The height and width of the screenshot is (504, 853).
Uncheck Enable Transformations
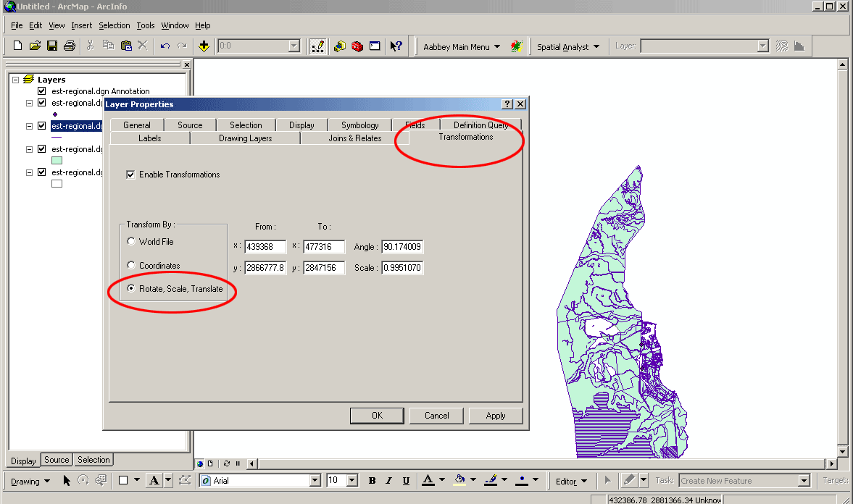coord(131,175)
